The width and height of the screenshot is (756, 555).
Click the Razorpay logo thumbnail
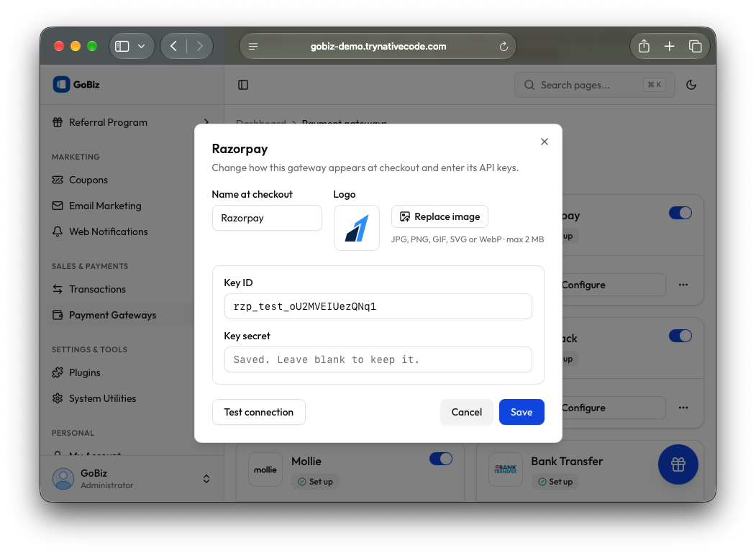point(357,228)
